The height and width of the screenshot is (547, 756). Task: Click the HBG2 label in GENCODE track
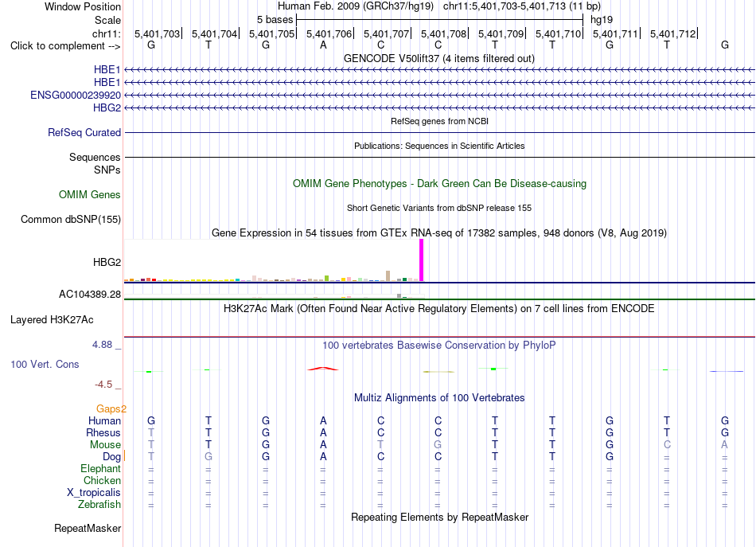tap(107, 107)
